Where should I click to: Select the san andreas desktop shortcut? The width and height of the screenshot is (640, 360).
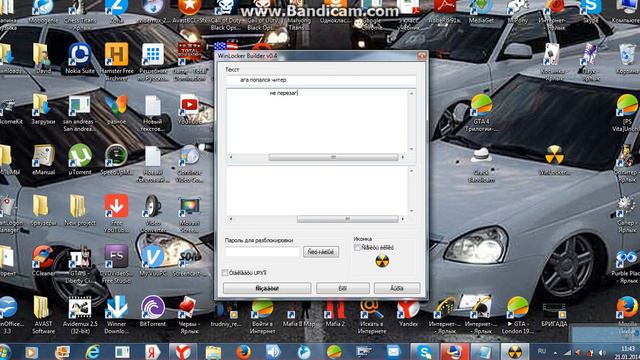pyautogui.click(x=80, y=112)
